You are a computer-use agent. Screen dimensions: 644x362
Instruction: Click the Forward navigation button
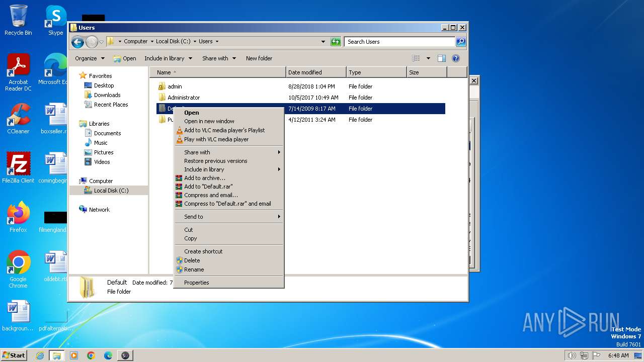92,42
